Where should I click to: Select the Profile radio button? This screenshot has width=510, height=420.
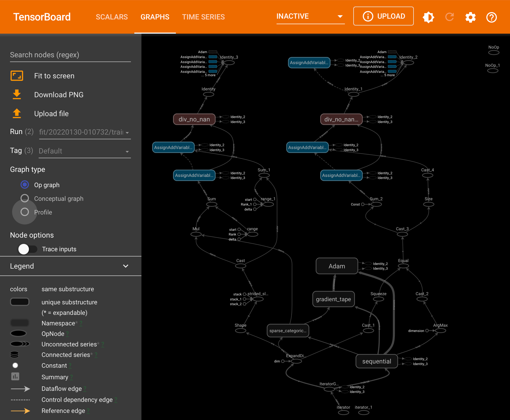coord(24,212)
